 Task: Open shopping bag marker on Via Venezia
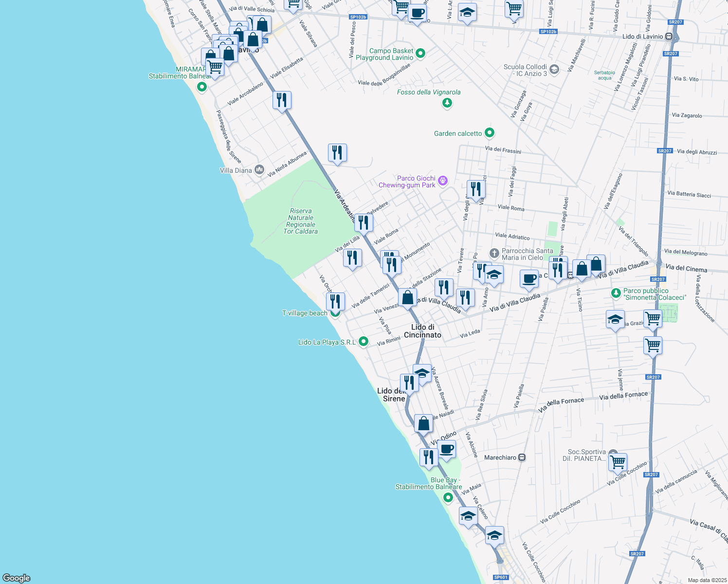(407, 298)
